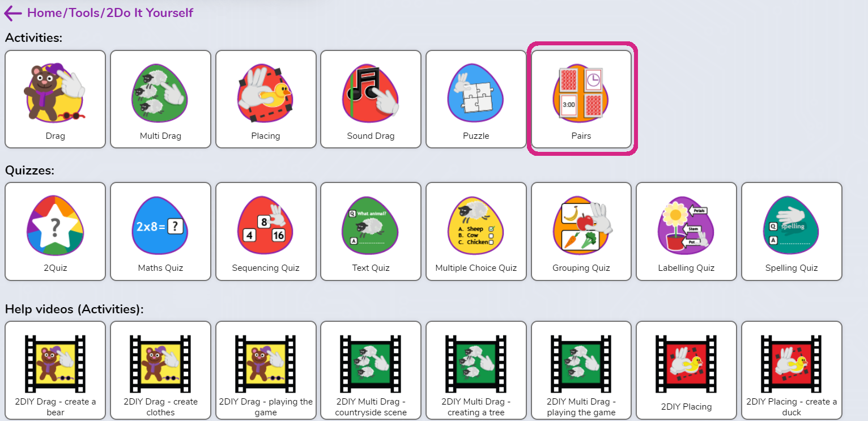
Task: Select the Multi Drag sheep activity
Action: (160, 99)
